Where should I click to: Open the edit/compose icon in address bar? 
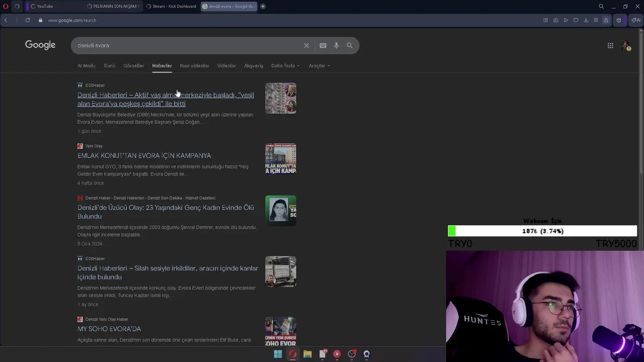click(x=545, y=20)
